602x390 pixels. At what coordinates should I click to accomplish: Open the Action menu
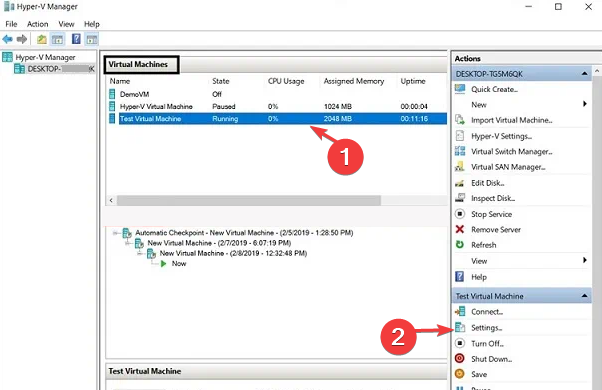pyautogui.click(x=38, y=24)
